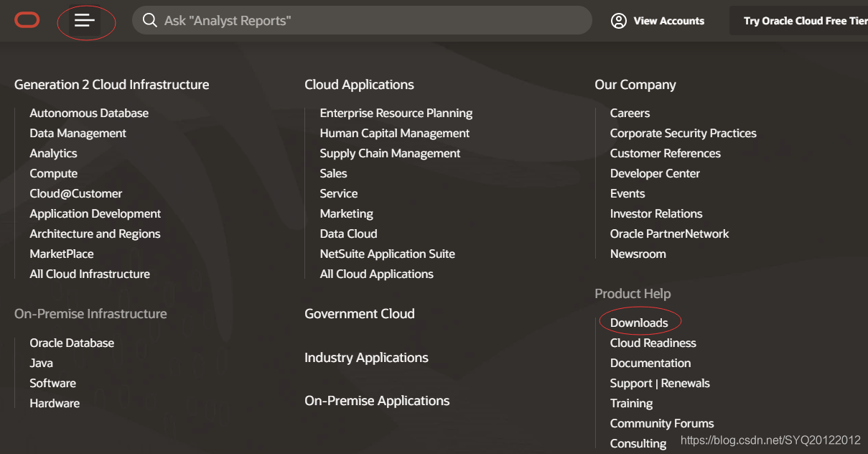Click the Government Cloud heading
This screenshot has height=454, width=868.
[x=360, y=314]
